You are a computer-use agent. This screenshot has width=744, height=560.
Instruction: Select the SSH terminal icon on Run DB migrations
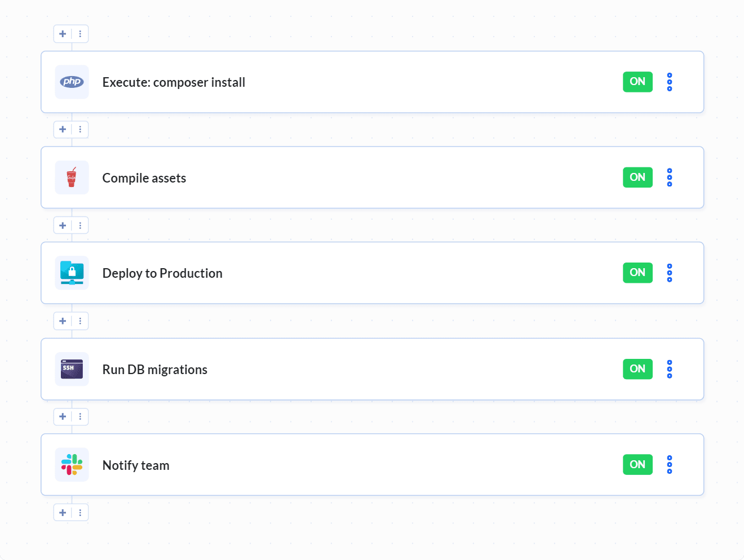[x=72, y=369]
